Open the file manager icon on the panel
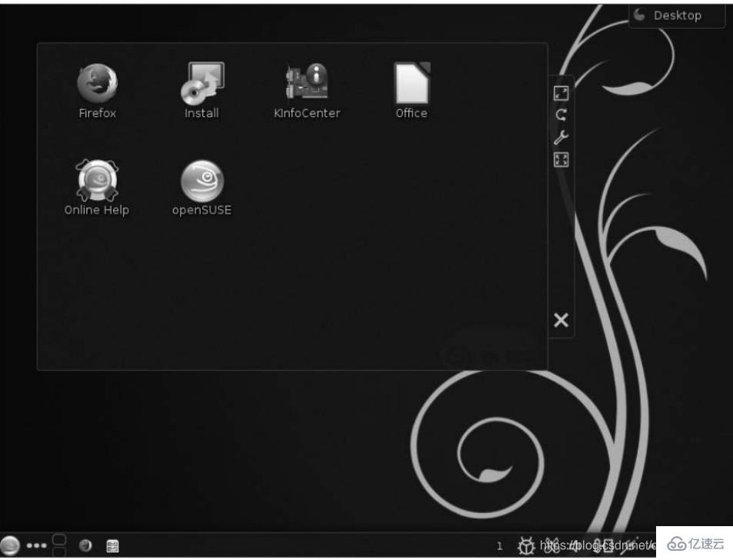Screen dimensions: 733x560 point(112,545)
